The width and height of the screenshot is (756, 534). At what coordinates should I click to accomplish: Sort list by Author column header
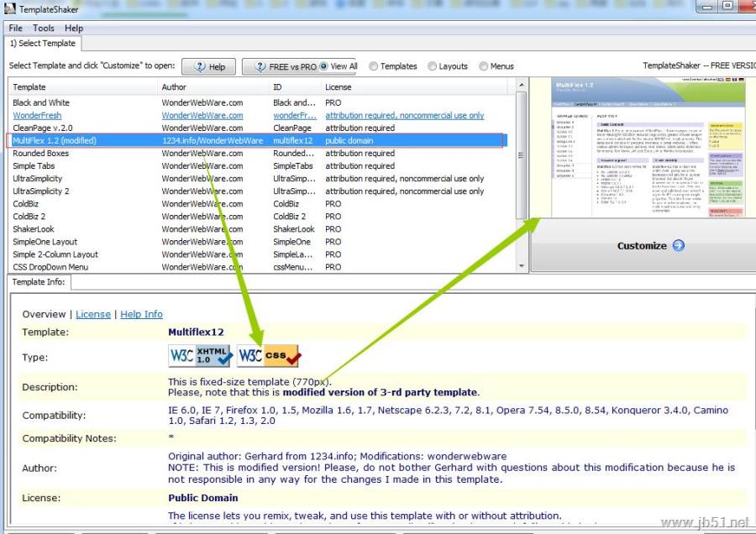coord(213,87)
